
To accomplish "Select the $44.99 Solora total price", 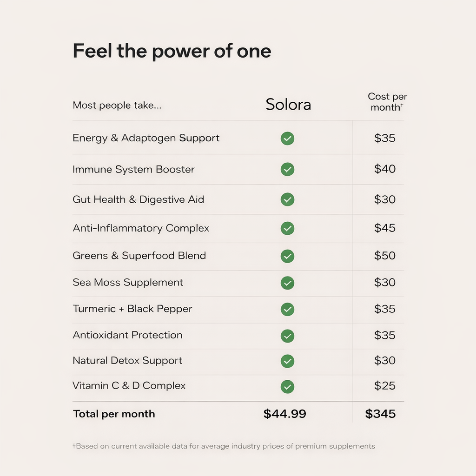I will tap(284, 414).
